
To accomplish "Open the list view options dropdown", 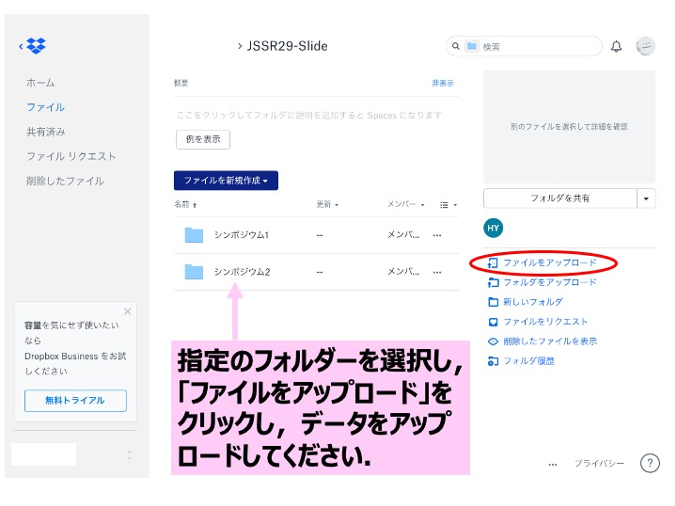I will (x=449, y=205).
